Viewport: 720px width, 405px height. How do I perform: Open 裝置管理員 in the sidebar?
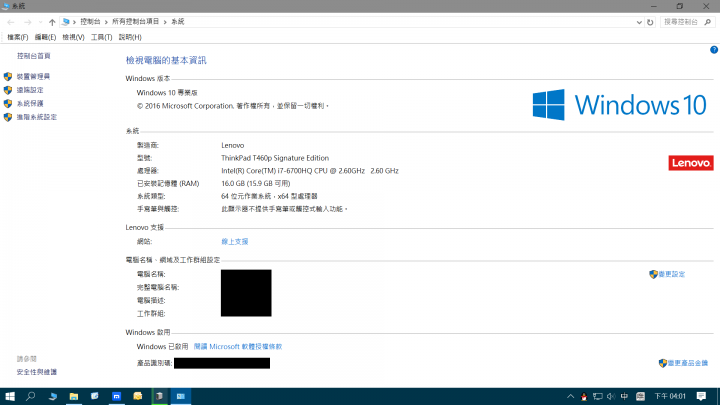33,77
